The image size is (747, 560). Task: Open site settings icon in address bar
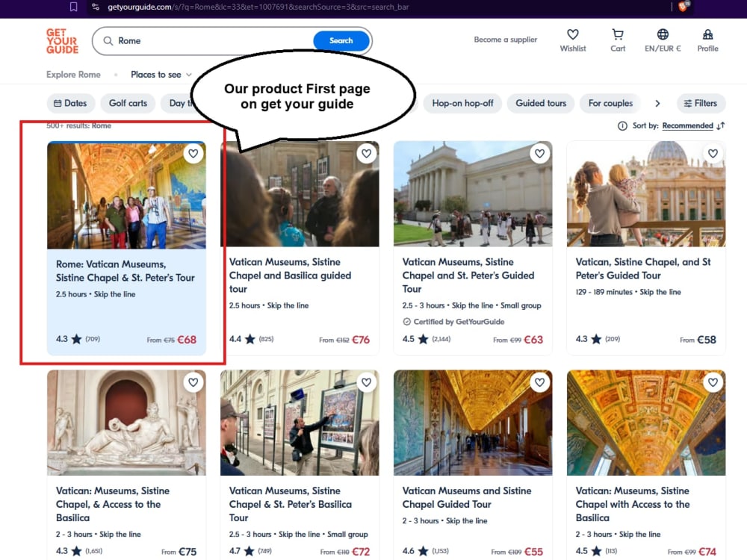click(x=96, y=7)
